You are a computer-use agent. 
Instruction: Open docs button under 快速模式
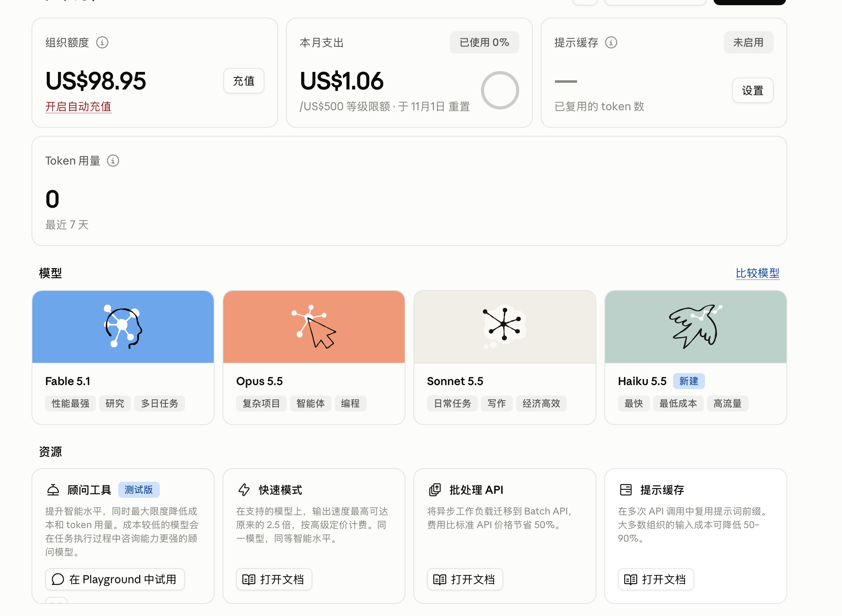click(274, 579)
